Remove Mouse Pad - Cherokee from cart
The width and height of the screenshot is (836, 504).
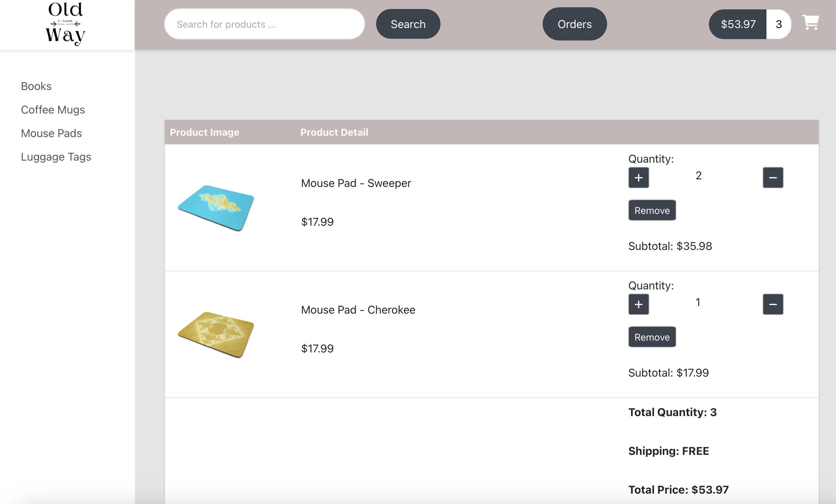click(651, 336)
